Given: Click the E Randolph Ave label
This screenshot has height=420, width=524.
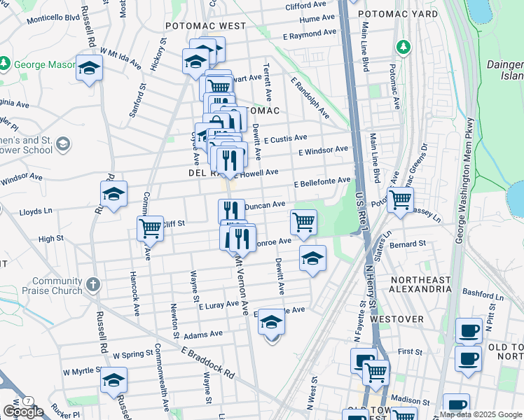Looking at the screenshot, I should point(310,98).
